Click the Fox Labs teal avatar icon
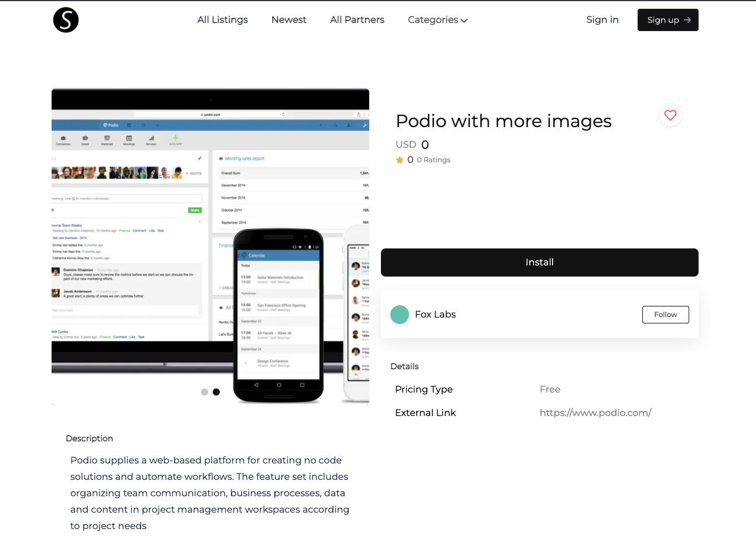 (x=400, y=315)
